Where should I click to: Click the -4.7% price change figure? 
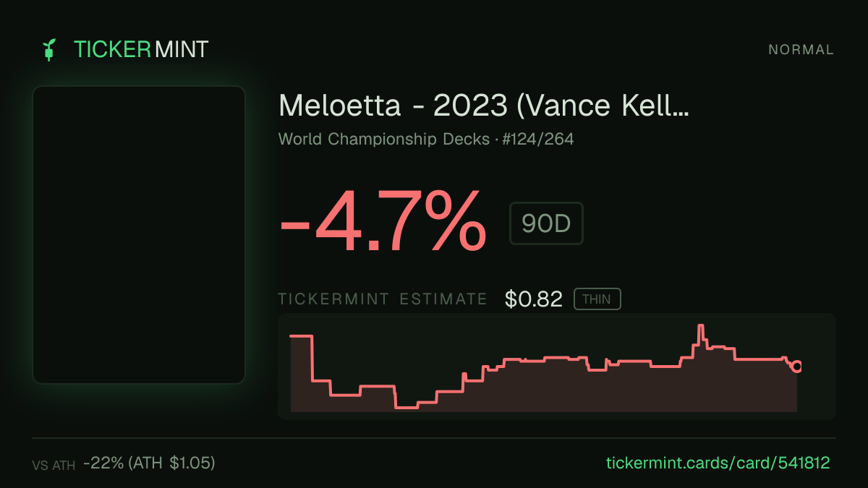383,221
